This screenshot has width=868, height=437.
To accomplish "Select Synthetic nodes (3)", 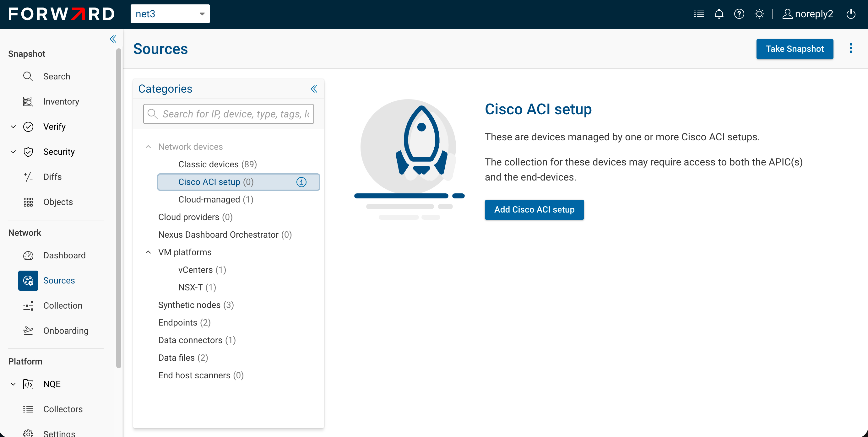I will (x=196, y=305).
